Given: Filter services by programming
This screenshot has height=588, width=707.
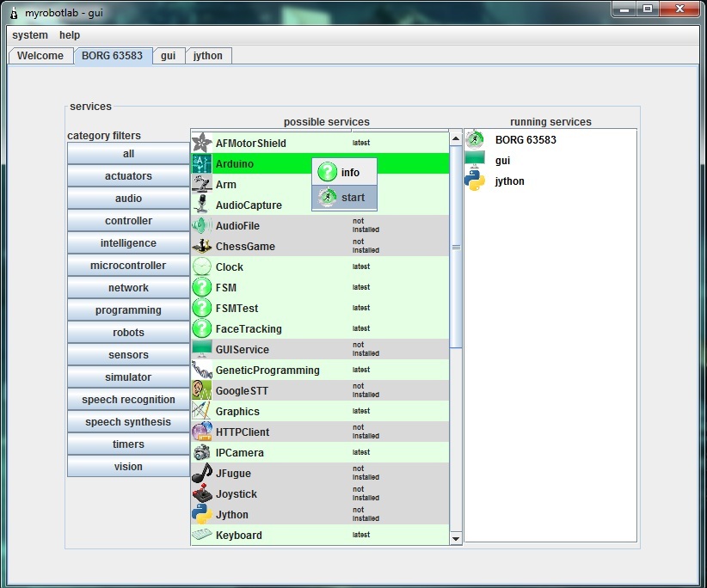Looking at the screenshot, I should pos(128,310).
